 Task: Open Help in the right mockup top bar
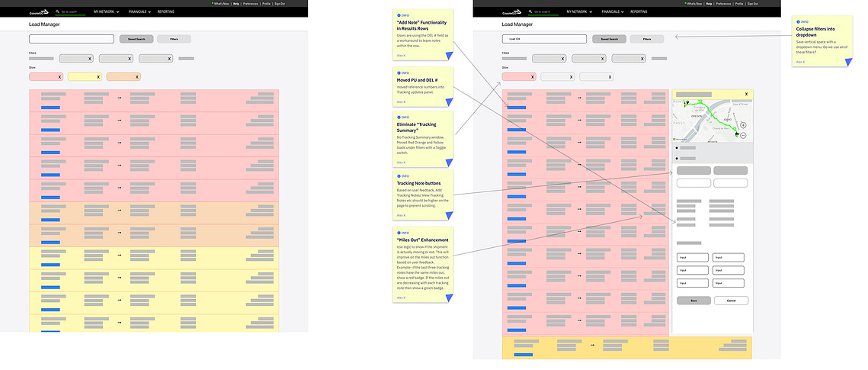tap(709, 3)
